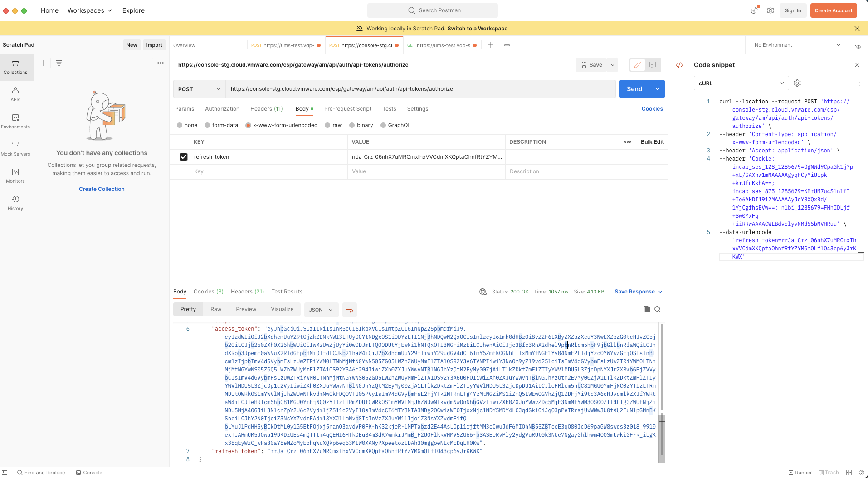Switch to response Cookies (3) tab
This screenshot has width=868, height=478.
(209, 292)
